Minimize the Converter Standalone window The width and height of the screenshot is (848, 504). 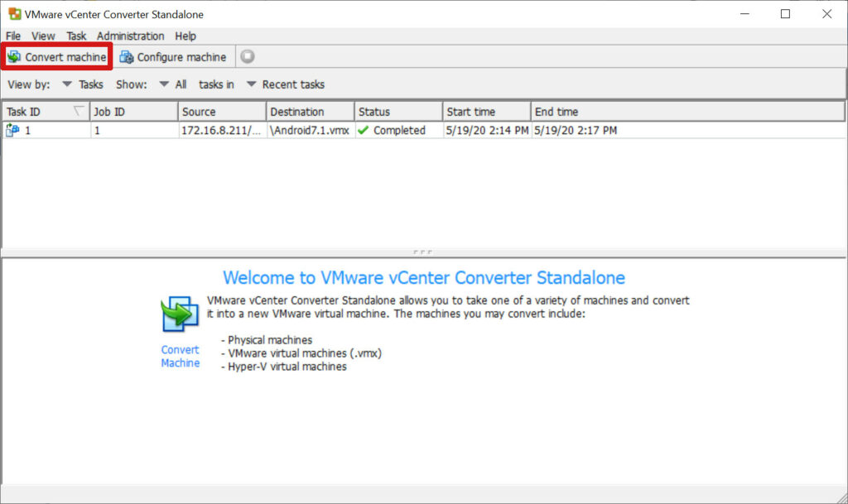pos(744,14)
